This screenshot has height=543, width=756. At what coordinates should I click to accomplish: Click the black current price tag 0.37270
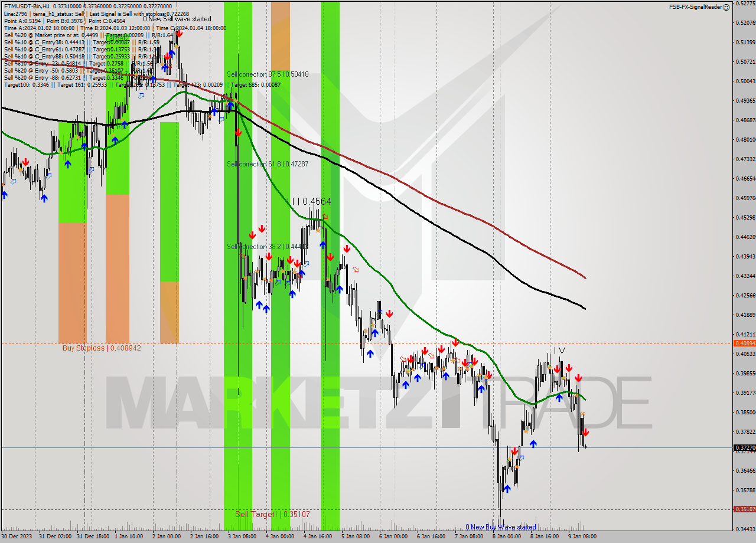pos(744,448)
